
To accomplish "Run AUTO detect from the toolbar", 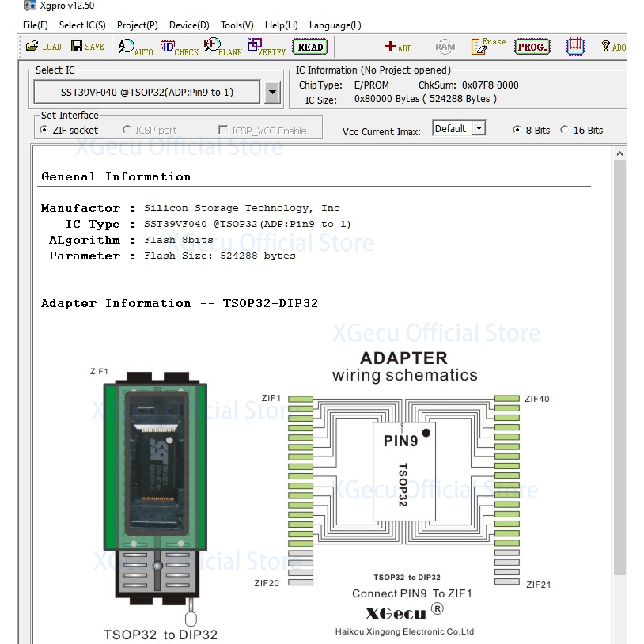I will click(x=135, y=47).
